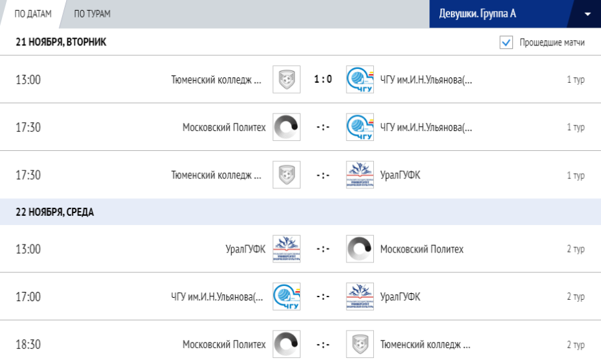This screenshot has width=601, height=364.
Task: Click Tyumen college logo in 13:00 match
Action: (x=286, y=79)
